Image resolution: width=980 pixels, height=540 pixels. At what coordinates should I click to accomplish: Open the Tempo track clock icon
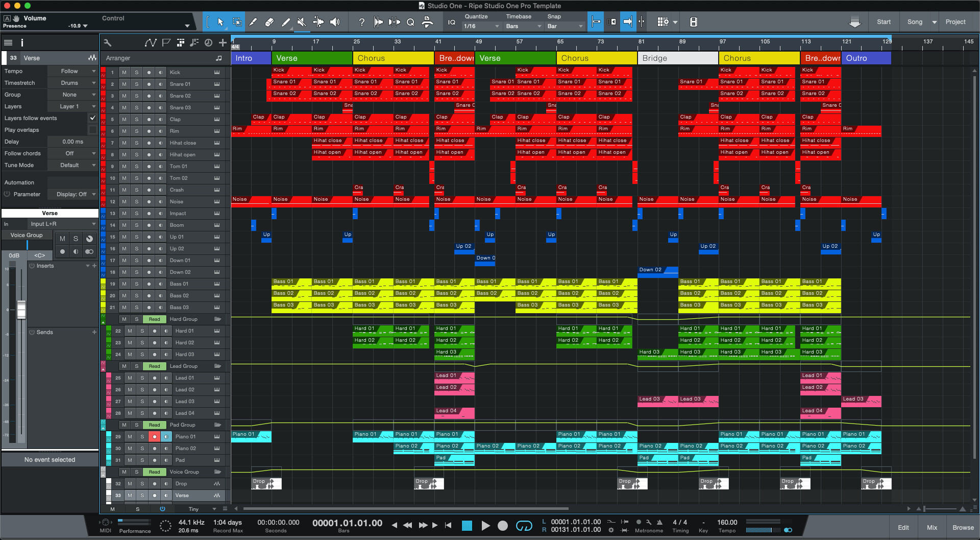point(208,43)
